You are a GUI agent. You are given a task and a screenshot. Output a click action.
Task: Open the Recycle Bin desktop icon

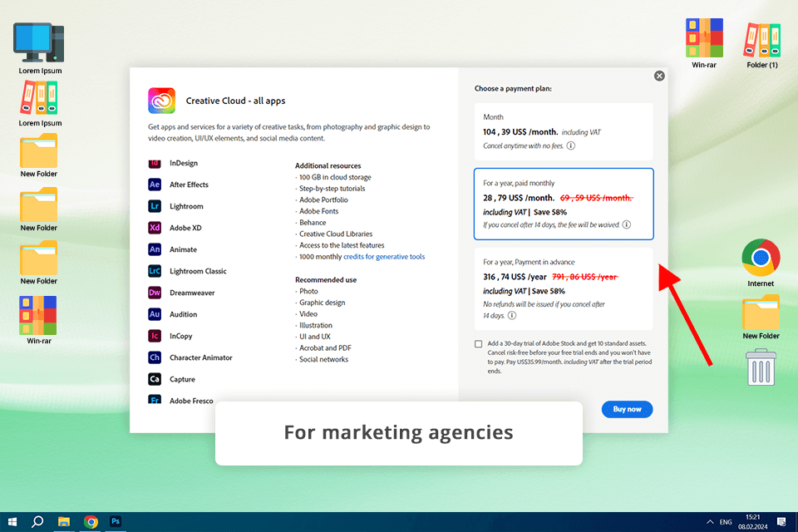coord(761,367)
